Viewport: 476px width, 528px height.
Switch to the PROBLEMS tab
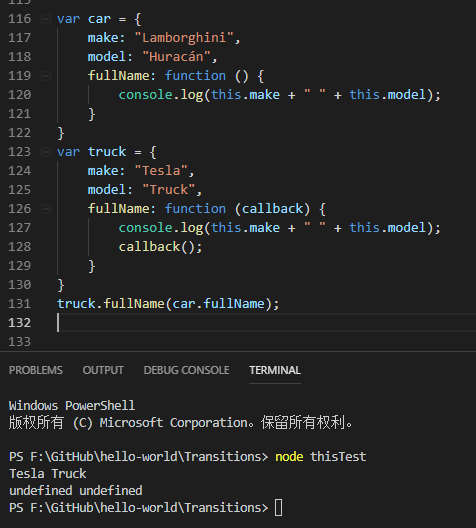pos(36,370)
